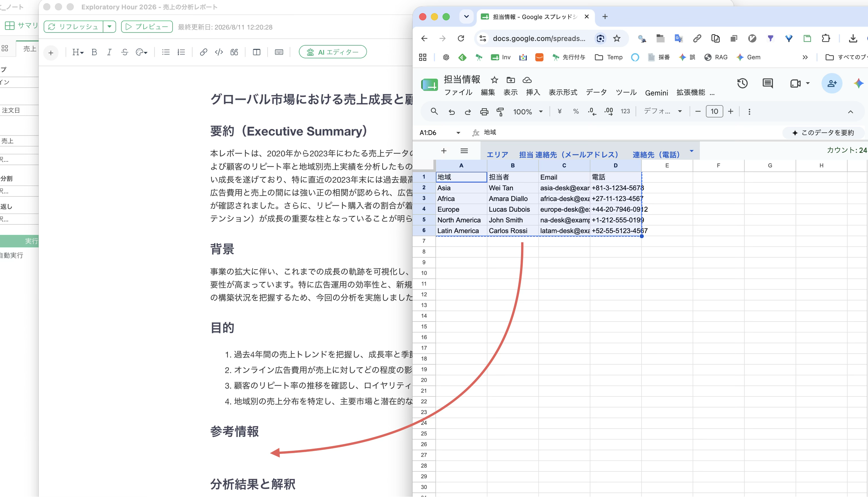
Task: Open the 表示 menu in Sheets
Action: [511, 93]
